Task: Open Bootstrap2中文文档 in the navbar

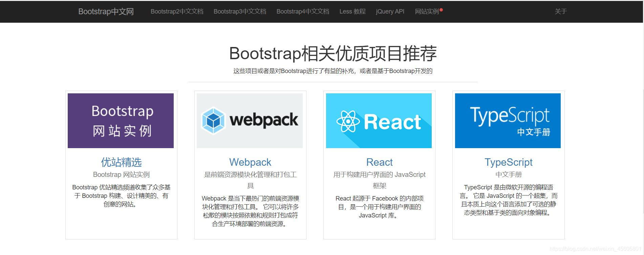Action: (x=177, y=11)
